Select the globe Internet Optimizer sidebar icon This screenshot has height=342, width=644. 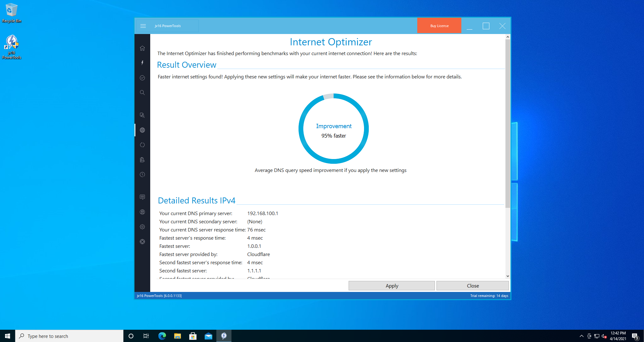click(142, 130)
